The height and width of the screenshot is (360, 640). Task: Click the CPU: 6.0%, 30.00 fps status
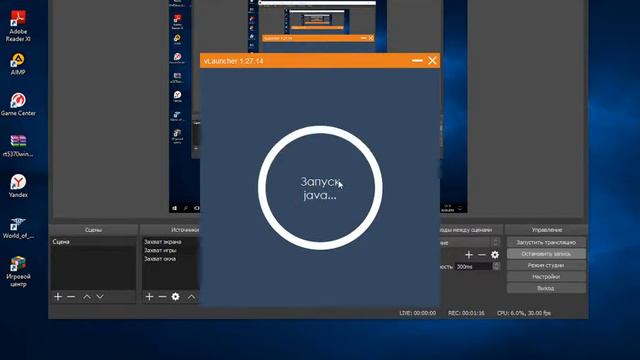[x=524, y=313]
